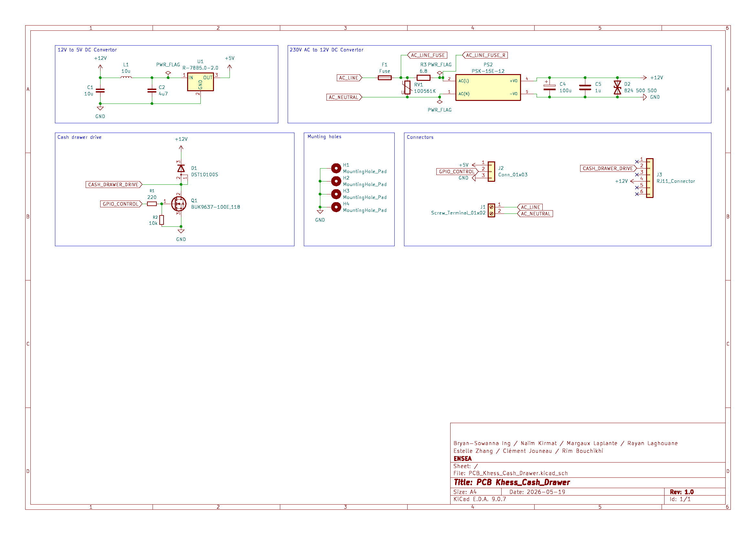Click the F1 Fuse symbol
This screenshot has height=535, width=756.
(x=385, y=78)
